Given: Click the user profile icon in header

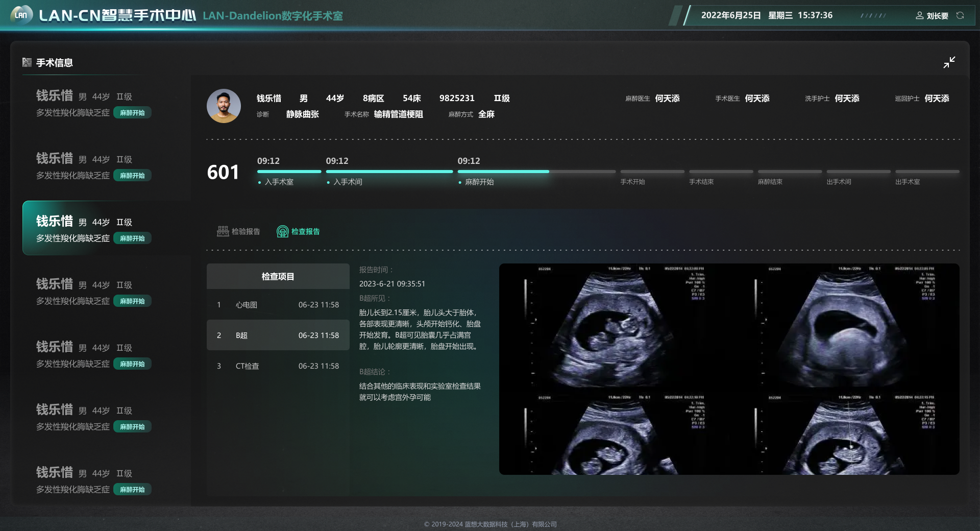Looking at the screenshot, I should click(x=919, y=15).
